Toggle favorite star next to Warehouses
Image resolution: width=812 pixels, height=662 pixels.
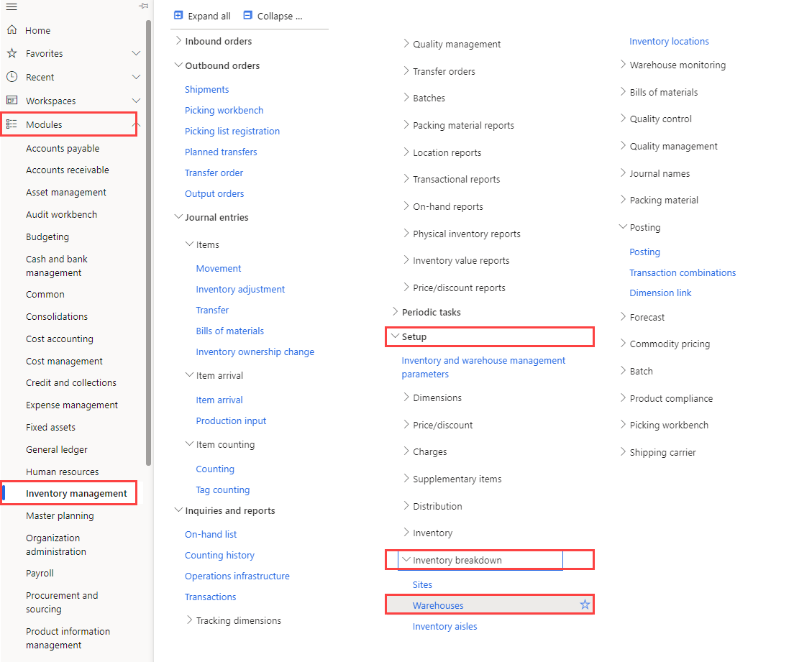(x=585, y=604)
